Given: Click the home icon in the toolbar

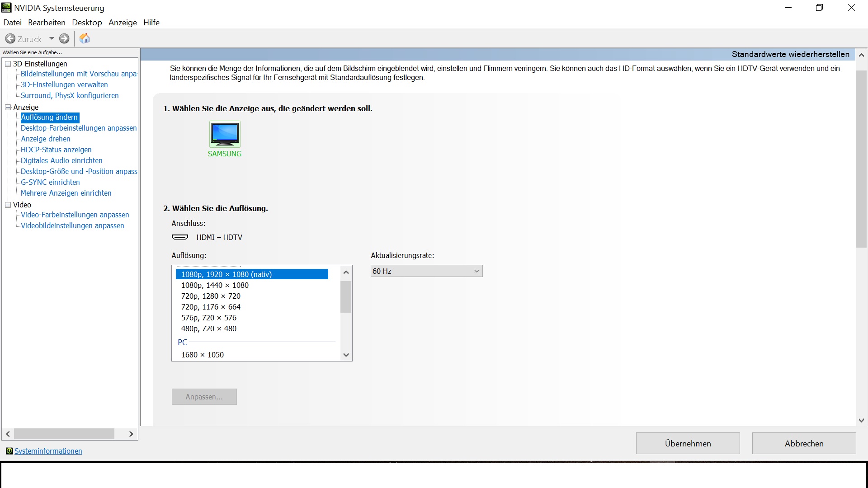Looking at the screenshot, I should coord(85,39).
